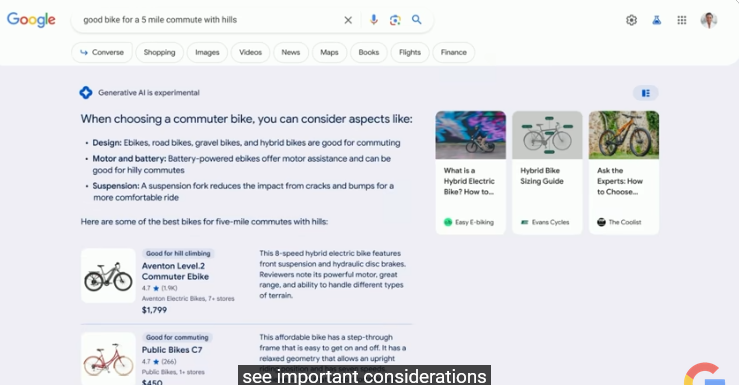This screenshot has width=739, height=385.
Task: Switch to the Maps tab
Action: tap(329, 52)
